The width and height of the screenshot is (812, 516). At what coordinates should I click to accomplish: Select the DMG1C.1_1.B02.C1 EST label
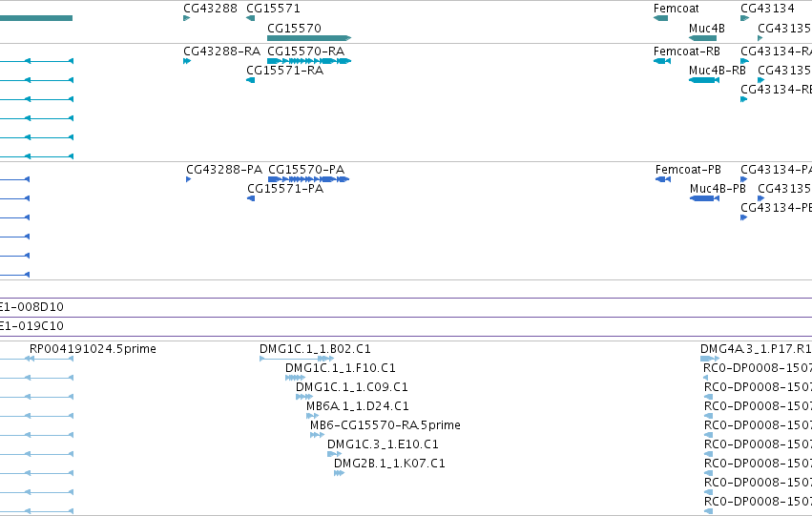(x=315, y=349)
